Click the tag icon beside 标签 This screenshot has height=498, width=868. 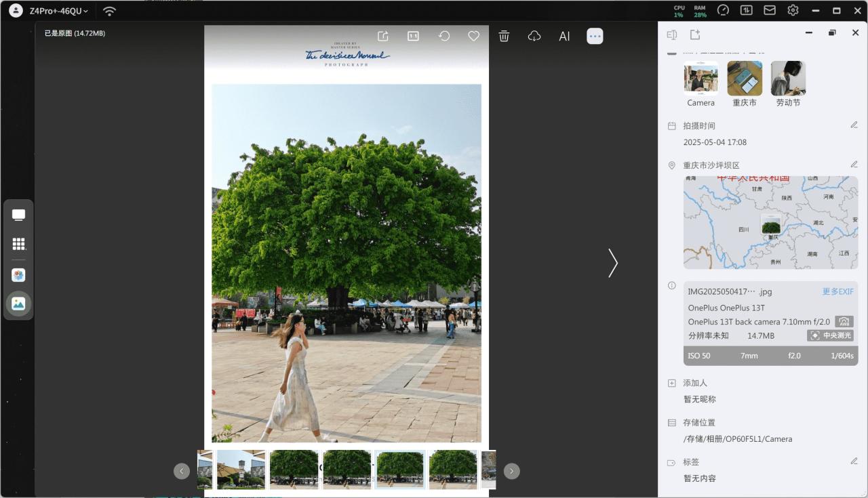tap(672, 462)
